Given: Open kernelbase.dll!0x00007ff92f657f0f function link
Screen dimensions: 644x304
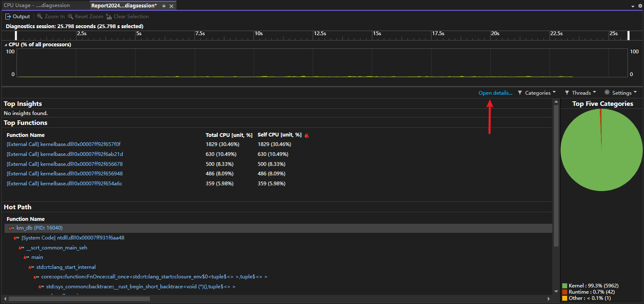Looking at the screenshot, I should 64,144.
